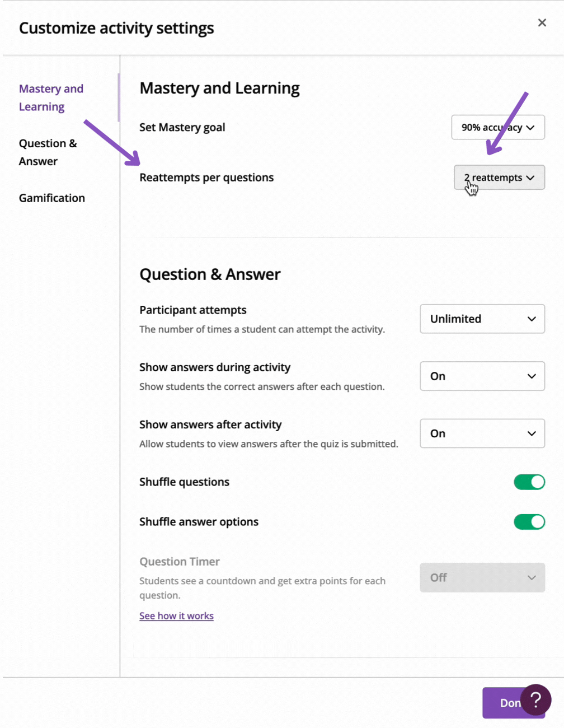Click the chevron of the 2 reattempts dropdown
564x728 pixels.
pos(530,178)
